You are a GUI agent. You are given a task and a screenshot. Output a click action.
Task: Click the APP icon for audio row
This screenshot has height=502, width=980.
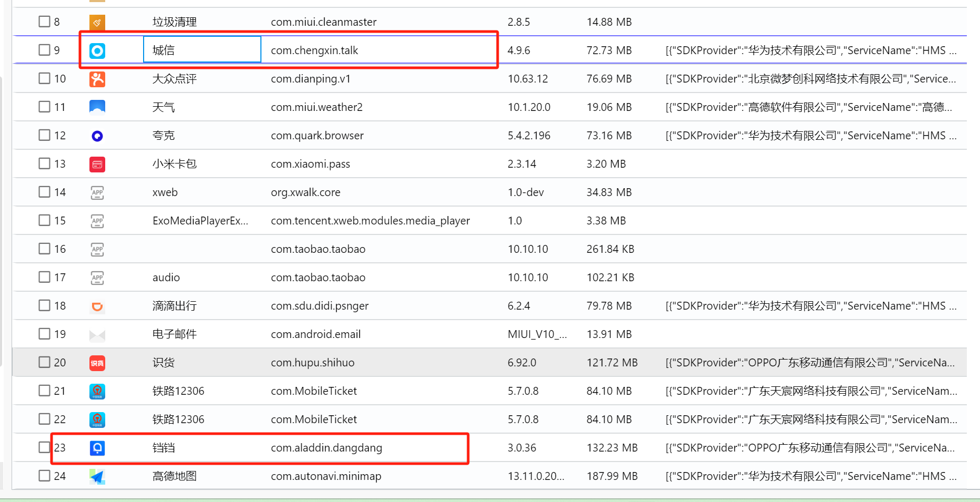97,278
